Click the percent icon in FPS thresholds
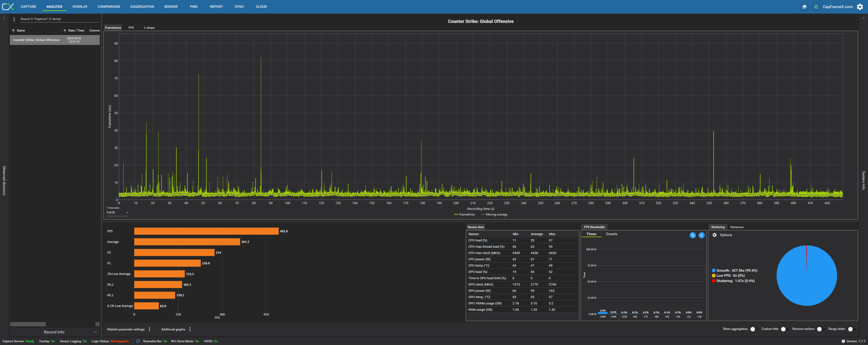868x345 pixels. point(692,235)
